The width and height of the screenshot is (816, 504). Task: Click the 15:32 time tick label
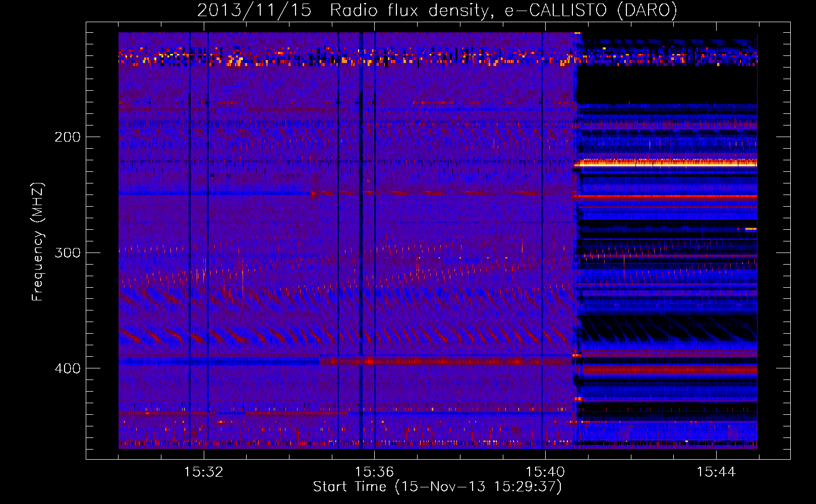(204, 472)
